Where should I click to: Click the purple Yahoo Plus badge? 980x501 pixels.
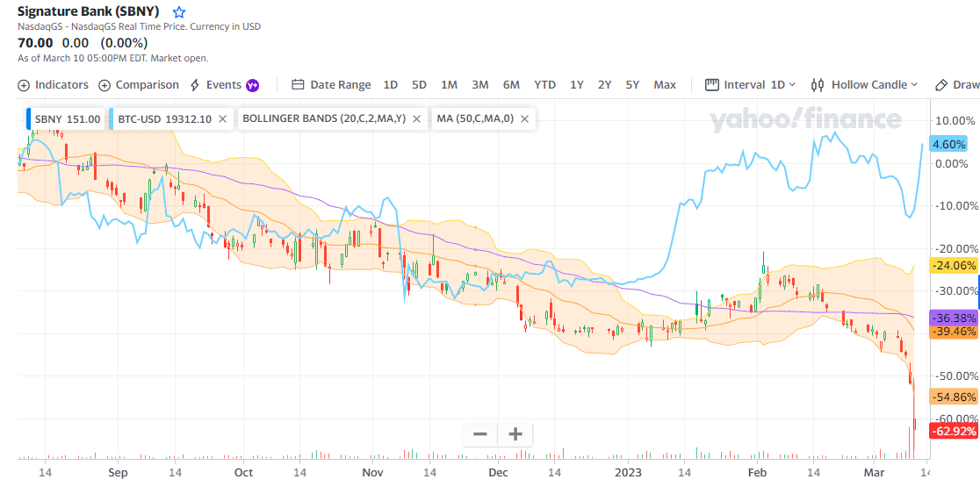click(252, 85)
